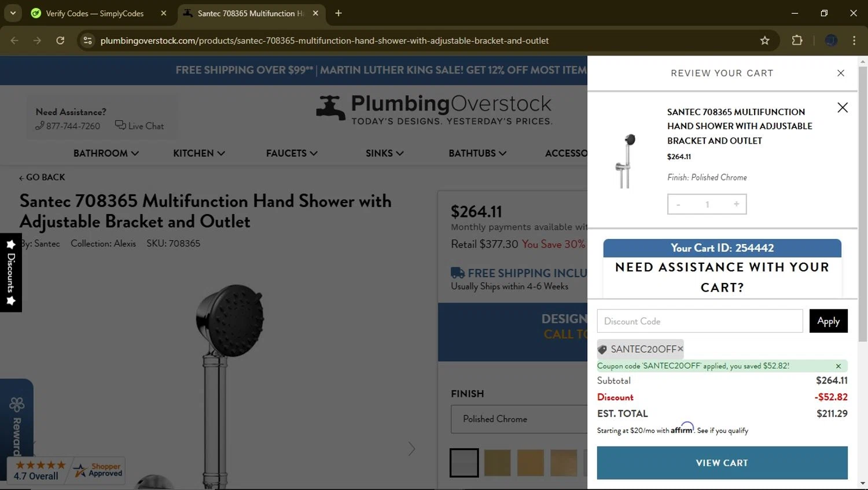Click the Go Back link

coord(42,177)
